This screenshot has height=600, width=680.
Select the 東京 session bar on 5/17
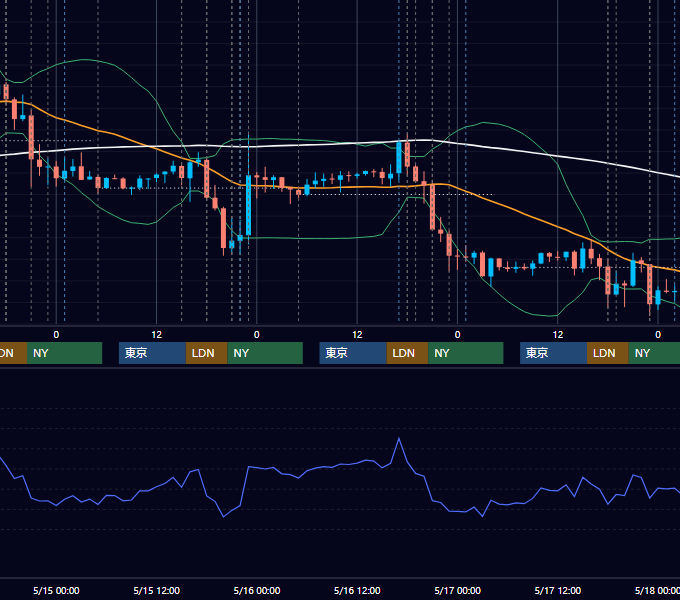553,353
